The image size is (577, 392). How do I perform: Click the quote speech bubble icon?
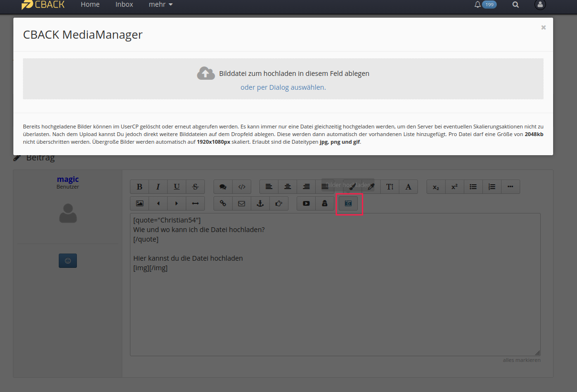click(223, 187)
